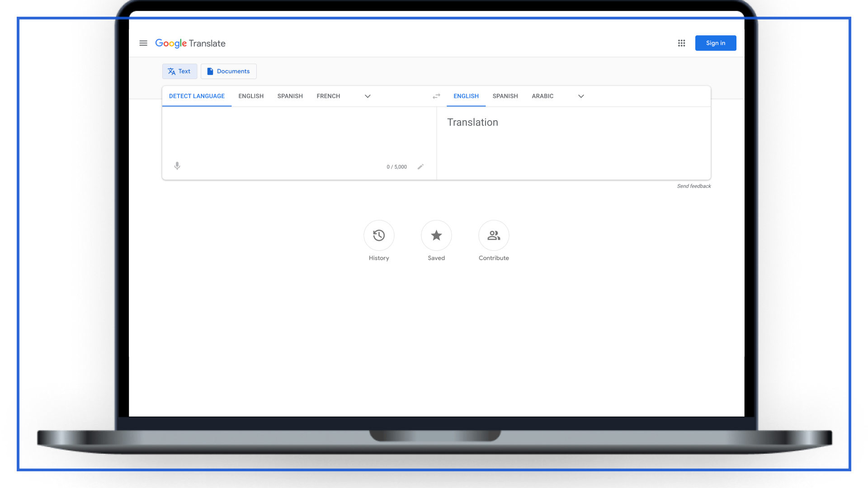Toggle to SPANISH source language
The height and width of the screenshot is (488, 868).
pyautogui.click(x=290, y=96)
